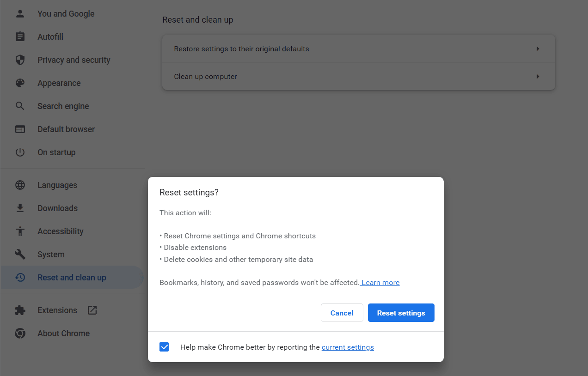
Task: Select the You and Google profile icon
Action: point(20,13)
